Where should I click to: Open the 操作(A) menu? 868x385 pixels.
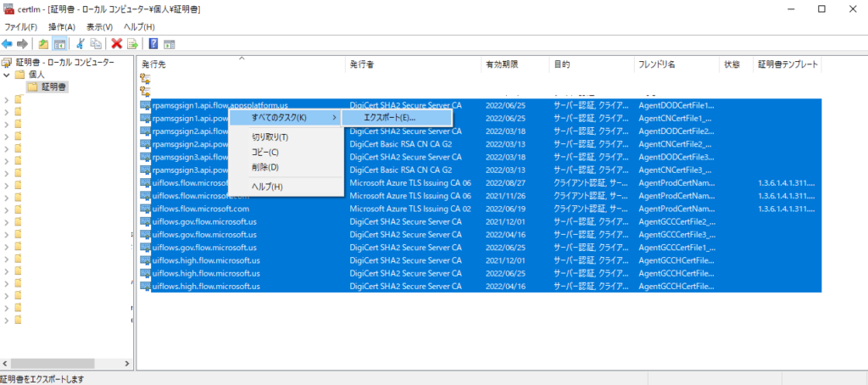coord(62,26)
